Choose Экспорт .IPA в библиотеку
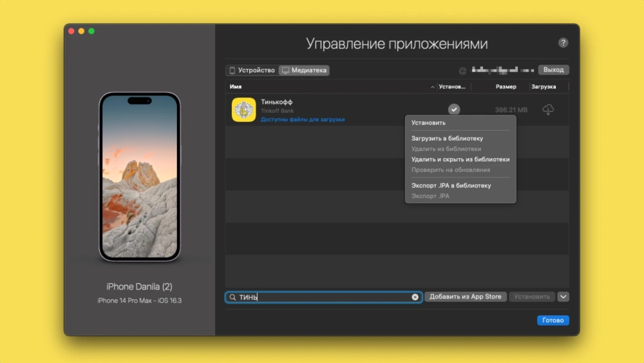Viewport: 644px width, 363px height. point(451,186)
